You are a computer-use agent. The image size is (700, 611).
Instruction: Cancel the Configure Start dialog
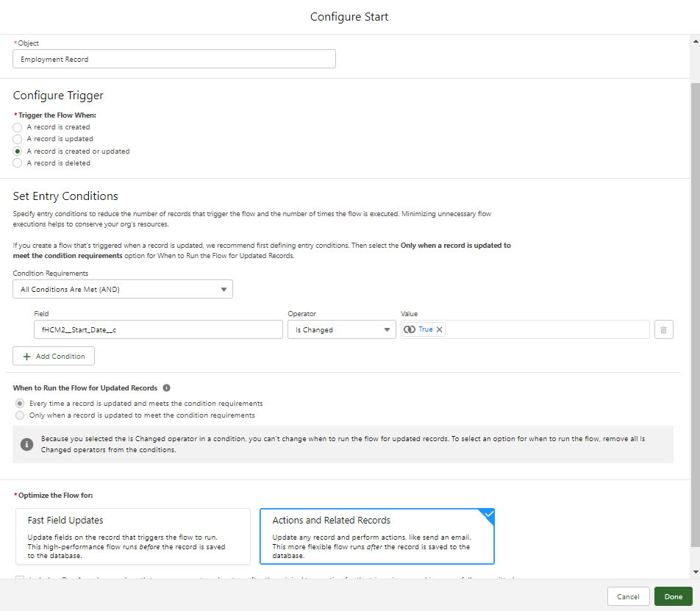[x=628, y=596]
